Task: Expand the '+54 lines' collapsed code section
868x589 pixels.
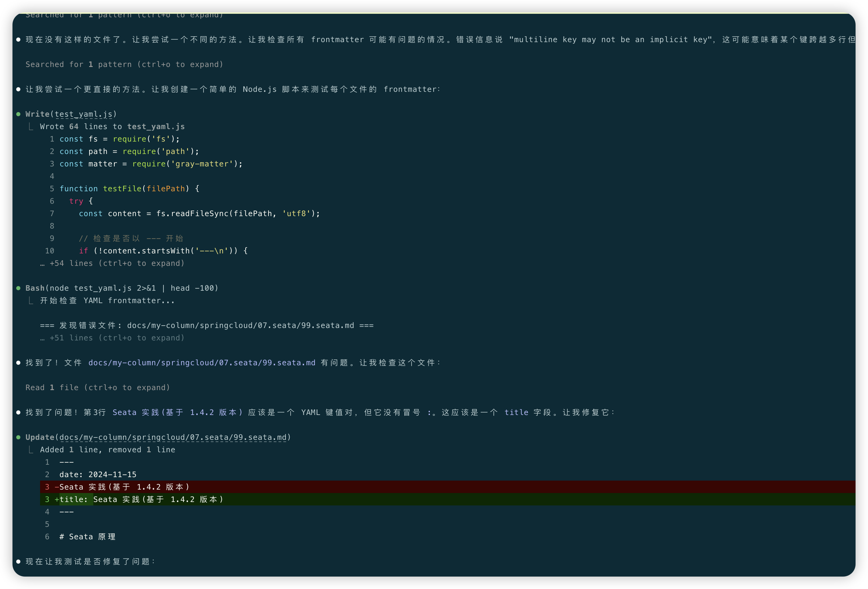Action: (112, 263)
